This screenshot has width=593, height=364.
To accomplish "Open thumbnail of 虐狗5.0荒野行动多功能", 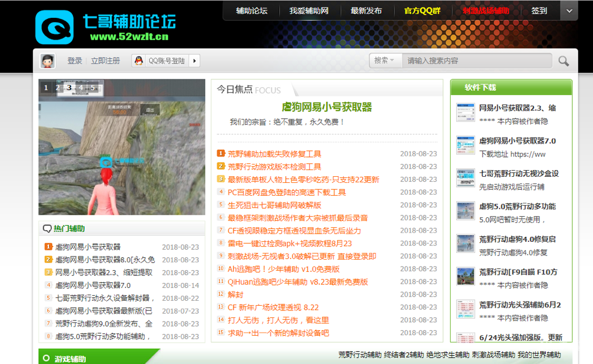I will tap(465, 211).
